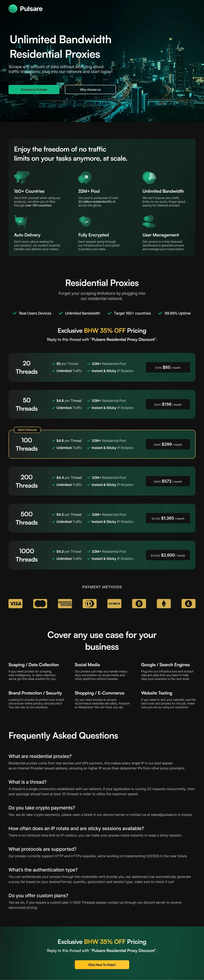Click the Unlimited Bandwidth clock icon
The height and width of the screenshot is (980, 204).
click(149, 177)
